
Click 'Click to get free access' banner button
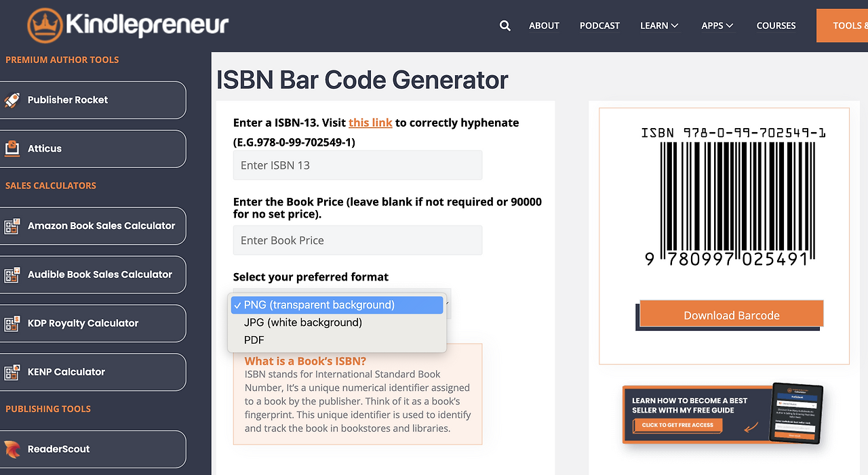tap(677, 425)
